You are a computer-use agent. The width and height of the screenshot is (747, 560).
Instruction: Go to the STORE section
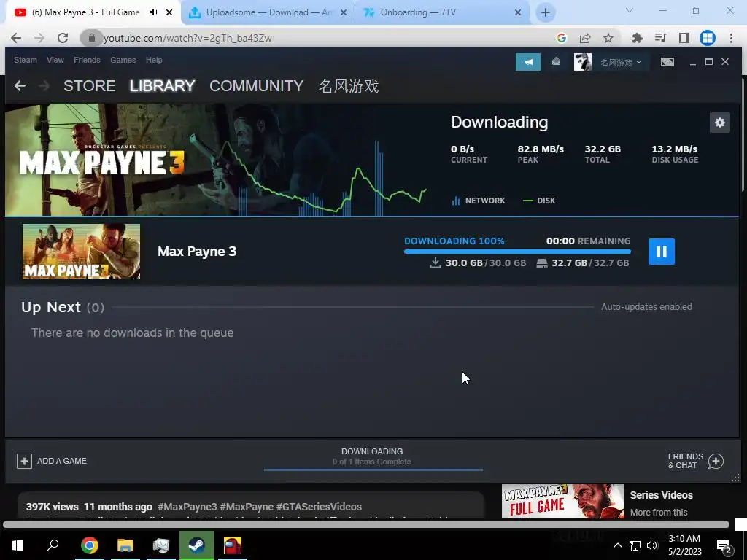89,86
